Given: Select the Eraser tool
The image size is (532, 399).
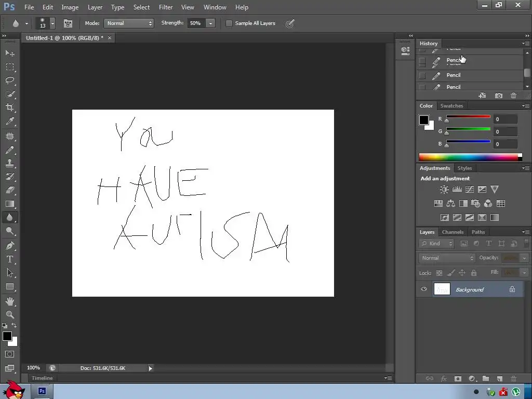Looking at the screenshot, I should [x=9, y=190].
